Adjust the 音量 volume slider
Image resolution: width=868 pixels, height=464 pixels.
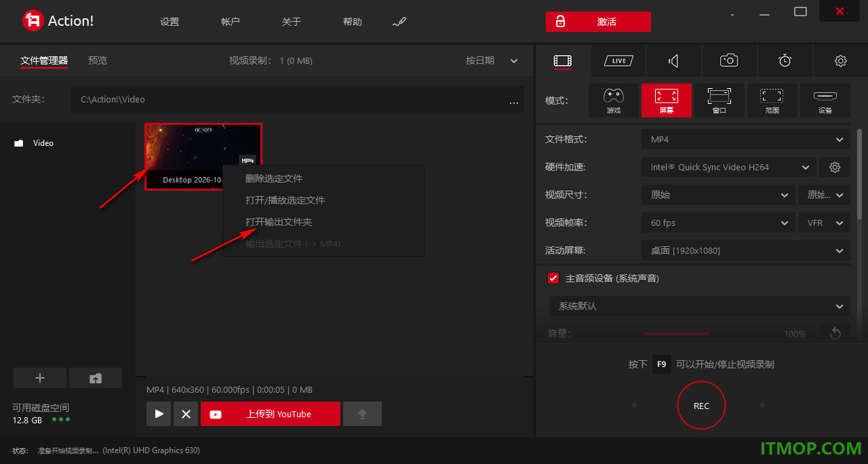(709, 334)
